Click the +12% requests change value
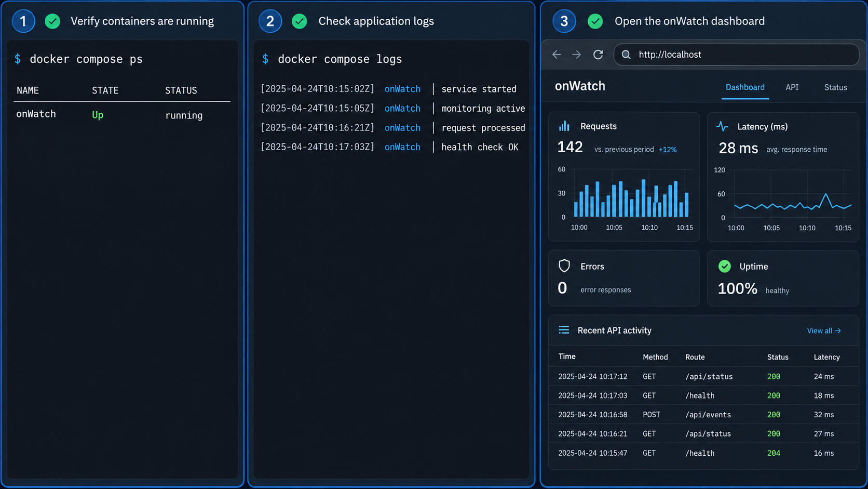868x489 pixels. pos(668,150)
